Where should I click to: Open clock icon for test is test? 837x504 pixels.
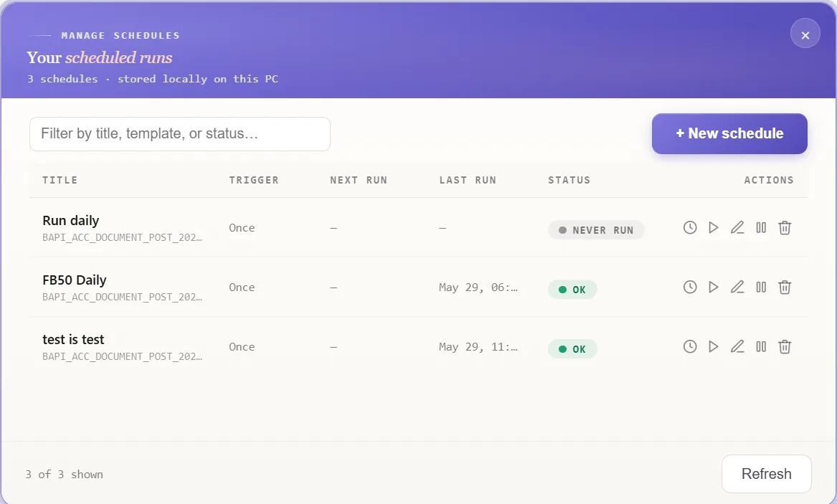click(x=690, y=347)
